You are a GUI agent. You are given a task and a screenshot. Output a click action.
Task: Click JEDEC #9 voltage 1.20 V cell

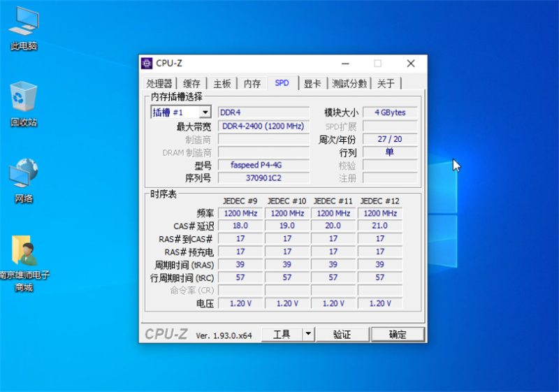pyautogui.click(x=240, y=303)
